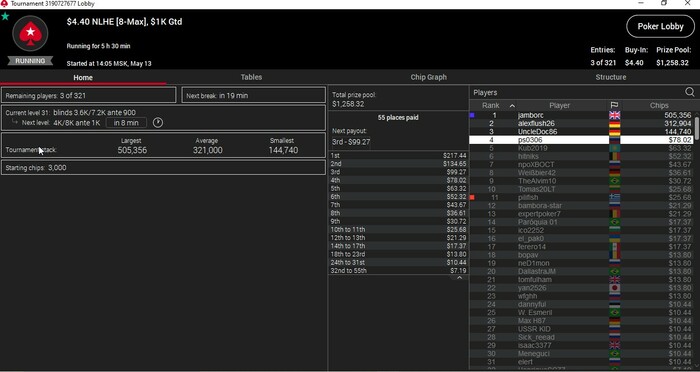Select player row isaac3377
This screenshot has width=700, height=372.
(581, 345)
